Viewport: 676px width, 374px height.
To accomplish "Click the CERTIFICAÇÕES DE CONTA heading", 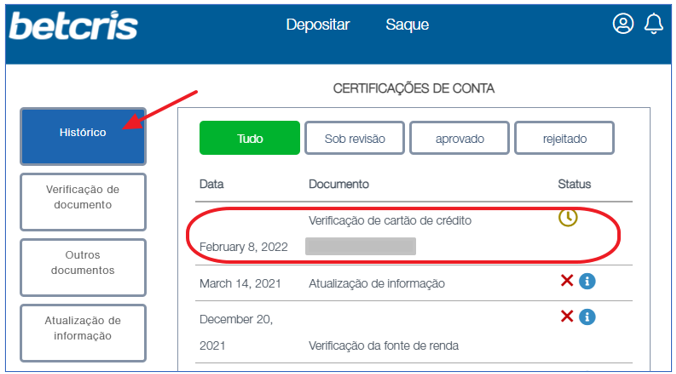I will point(413,89).
